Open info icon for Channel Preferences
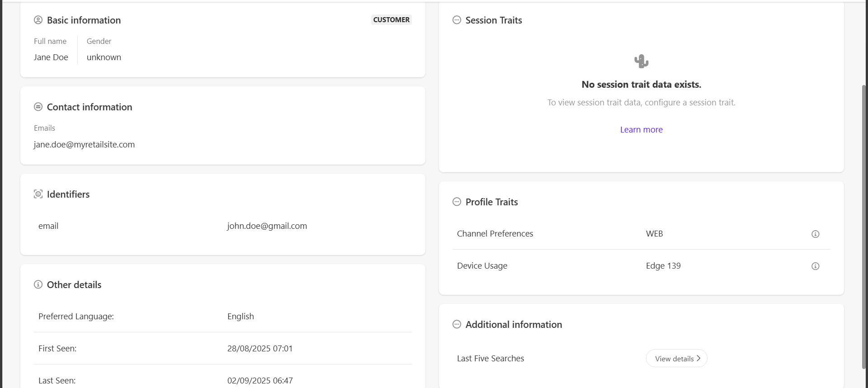The height and width of the screenshot is (388, 868). (815, 234)
